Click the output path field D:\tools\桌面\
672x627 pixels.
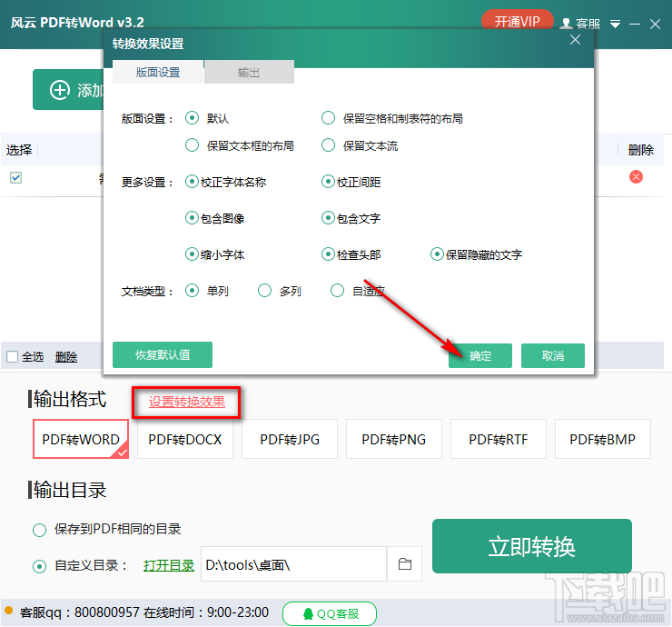[x=294, y=564]
